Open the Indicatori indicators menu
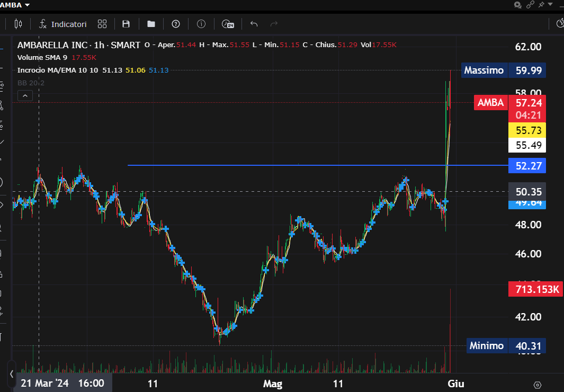This screenshot has width=564, height=392. pos(63,24)
